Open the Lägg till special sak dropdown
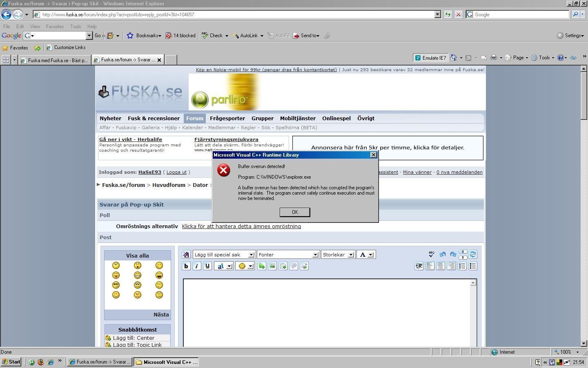The image size is (588, 368). coord(224,255)
